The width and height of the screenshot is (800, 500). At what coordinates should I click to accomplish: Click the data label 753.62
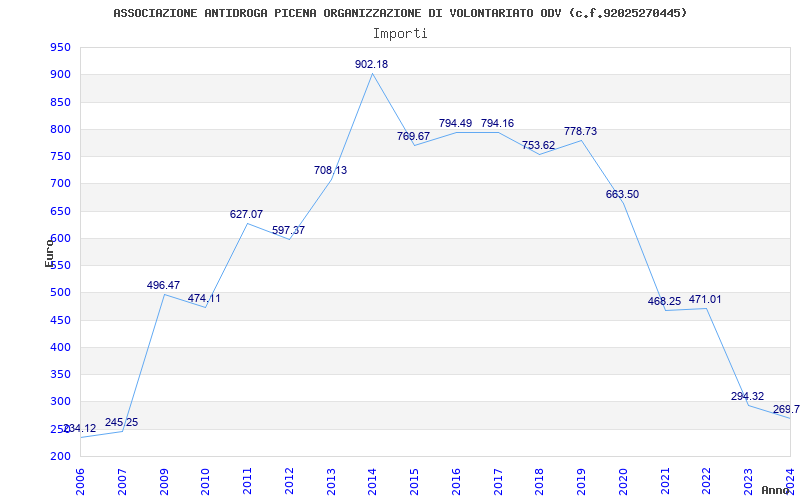click(x=538, y=145)
